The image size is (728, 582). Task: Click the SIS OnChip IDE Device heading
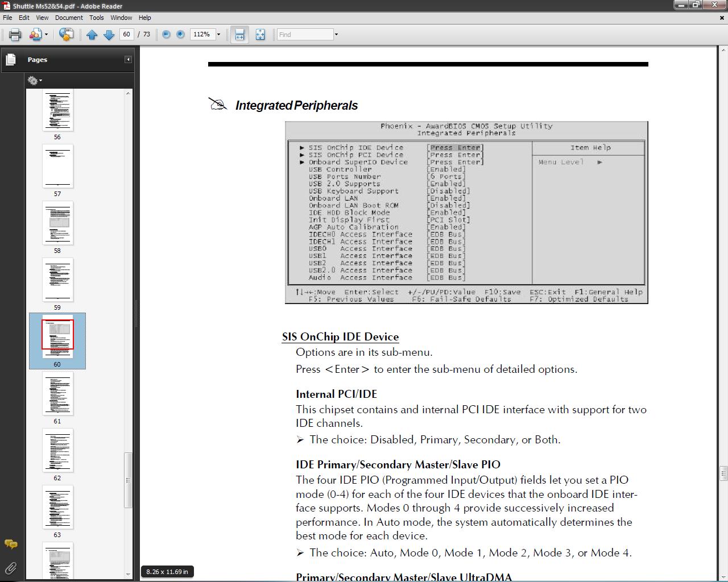point(340,336)
